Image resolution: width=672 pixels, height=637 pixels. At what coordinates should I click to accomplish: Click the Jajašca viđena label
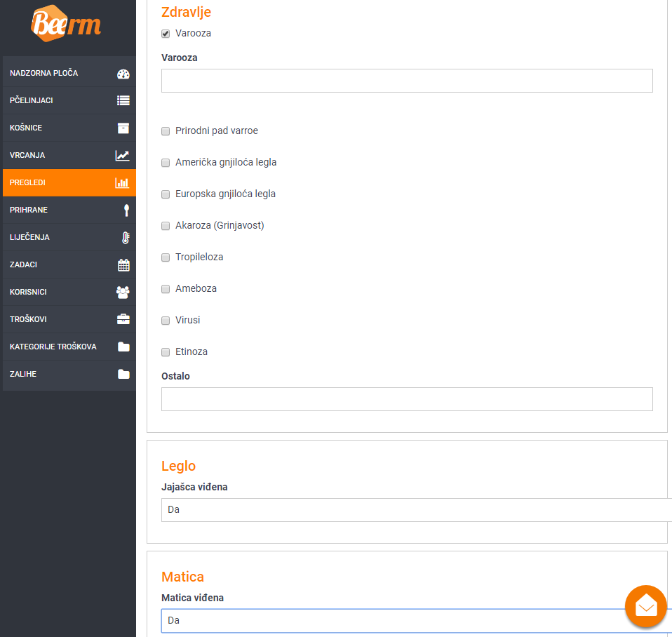tap(194, 487)
